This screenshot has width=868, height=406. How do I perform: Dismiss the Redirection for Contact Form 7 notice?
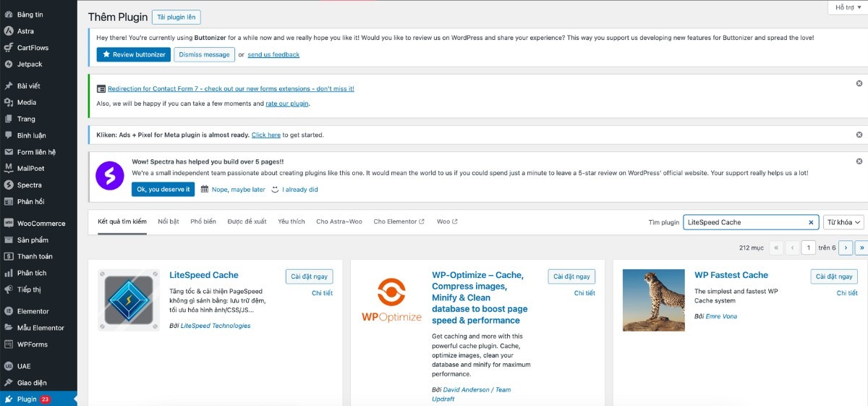tap(859, 84)
